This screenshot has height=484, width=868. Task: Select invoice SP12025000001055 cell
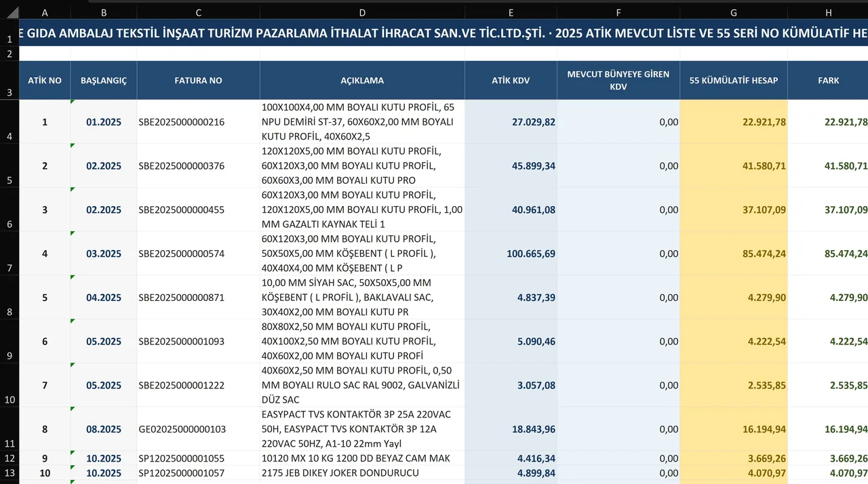[x=198, y=458]
